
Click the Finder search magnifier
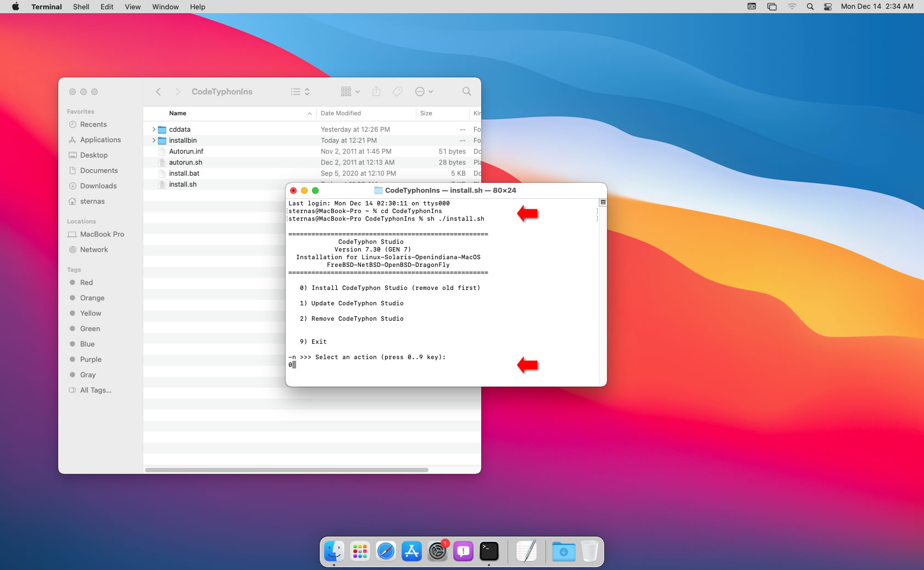point(466,92)
